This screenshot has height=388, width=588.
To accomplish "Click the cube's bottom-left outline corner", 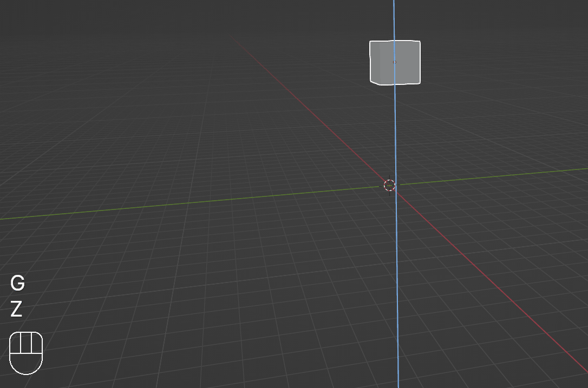I will (371, 82).
